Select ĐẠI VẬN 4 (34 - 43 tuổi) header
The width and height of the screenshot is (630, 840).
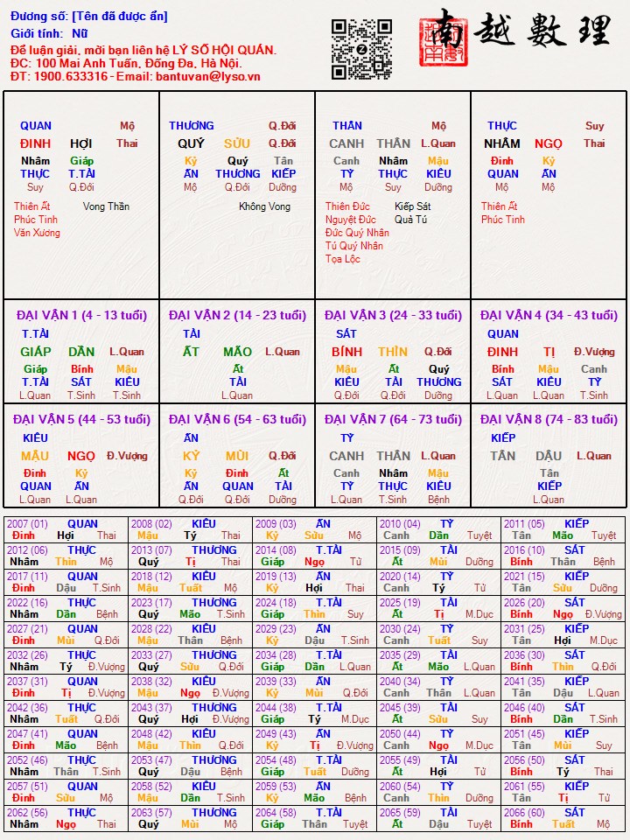[549, 315]
